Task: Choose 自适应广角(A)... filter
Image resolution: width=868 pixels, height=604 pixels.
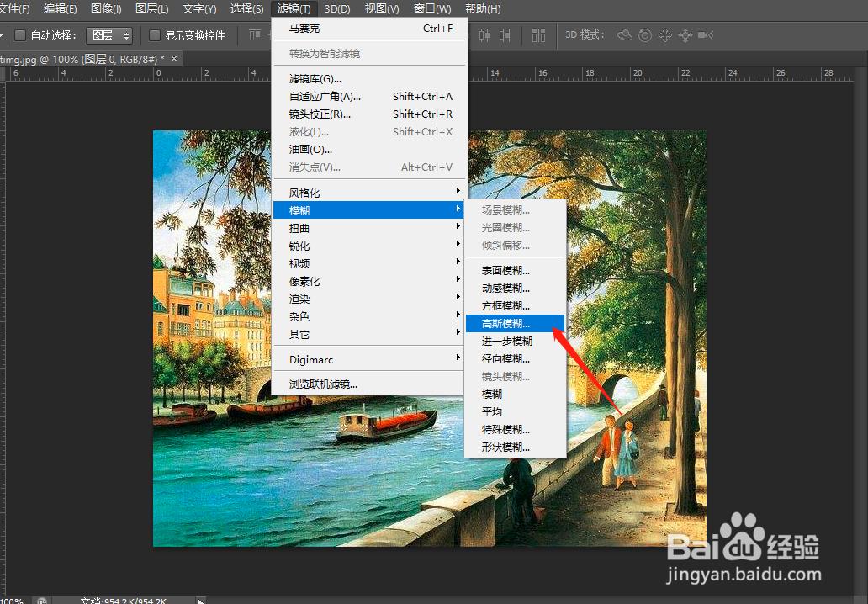Action: click(369, 97)
